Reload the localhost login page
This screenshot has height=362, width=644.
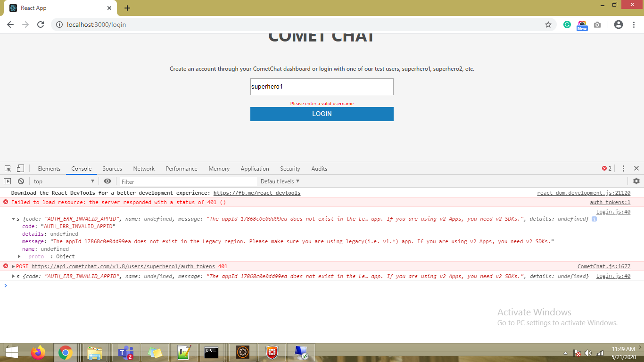click(41, 25)
